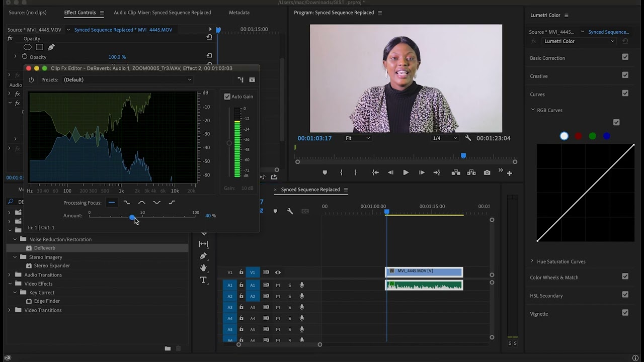Disable the Auto Gain checkbox
This screenshot has height=362, width=644.
(227, 97)
